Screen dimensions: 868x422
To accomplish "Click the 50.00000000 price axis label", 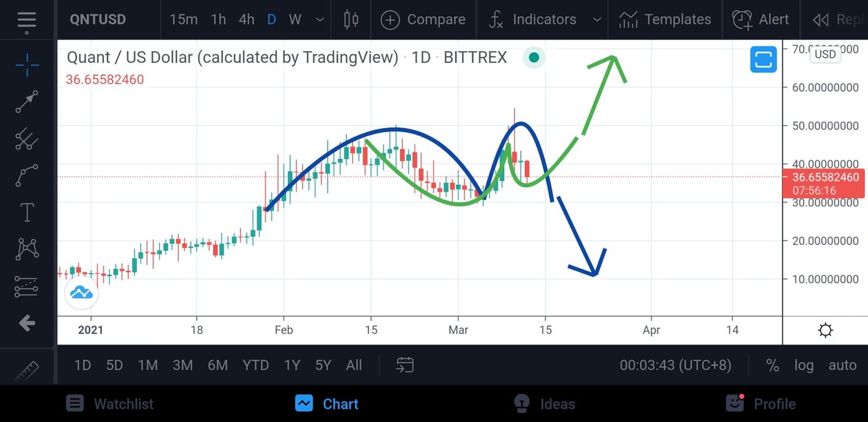I will coord(825,126).
